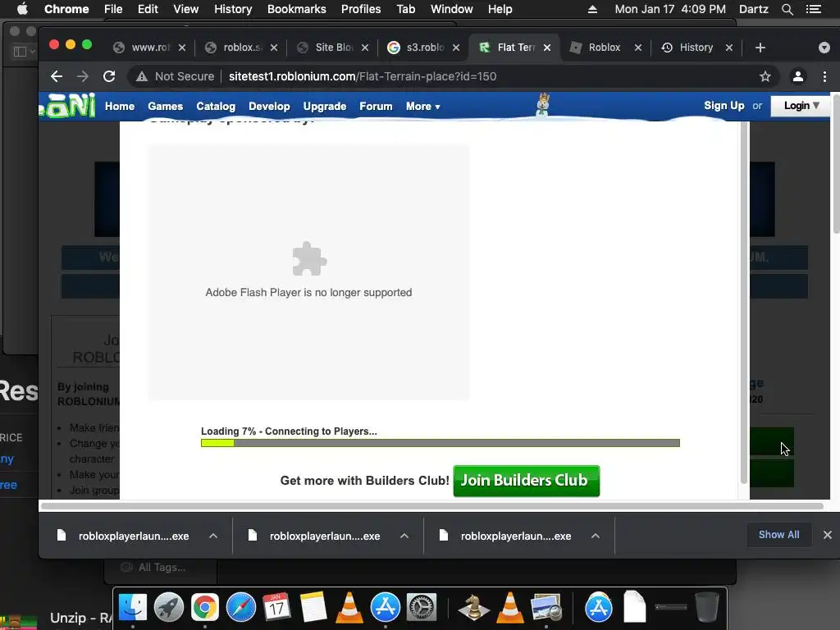
Task: Close the Flat Terrain tab
Action: pos(547,48)
